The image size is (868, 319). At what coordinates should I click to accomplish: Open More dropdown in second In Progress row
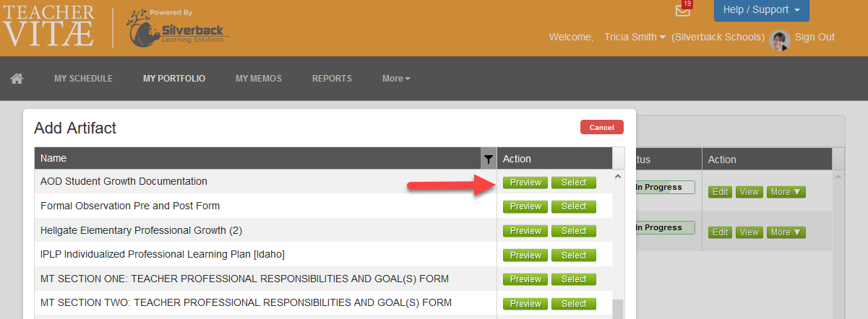coord(786,232)
